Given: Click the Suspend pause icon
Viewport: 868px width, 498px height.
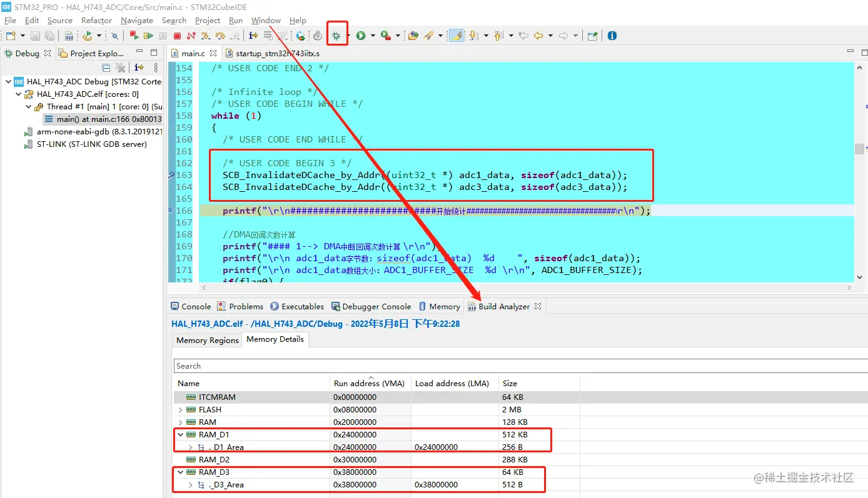Looking at the screenshot, I should [163, 36].
